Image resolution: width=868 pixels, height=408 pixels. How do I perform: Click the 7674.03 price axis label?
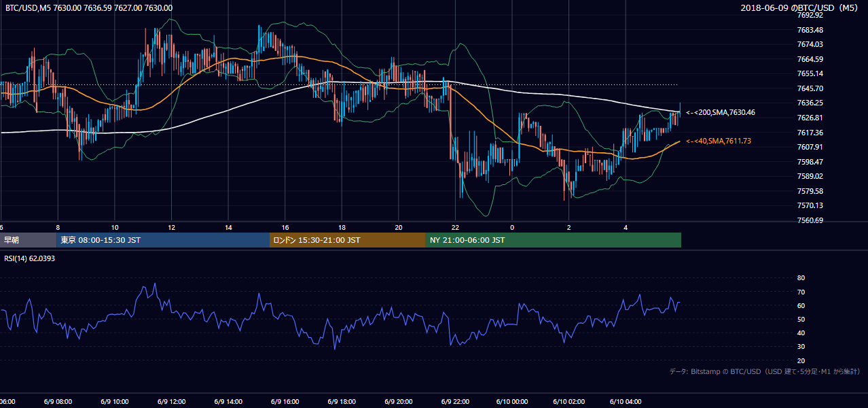(810, 44)
